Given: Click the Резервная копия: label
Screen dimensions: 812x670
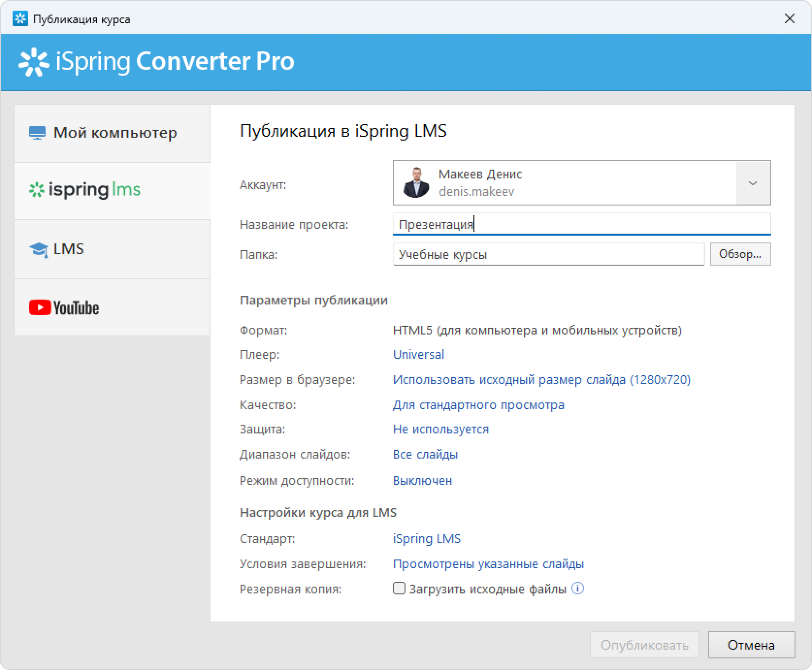Looking at the screenshot, I should click(x=291, y=589).
